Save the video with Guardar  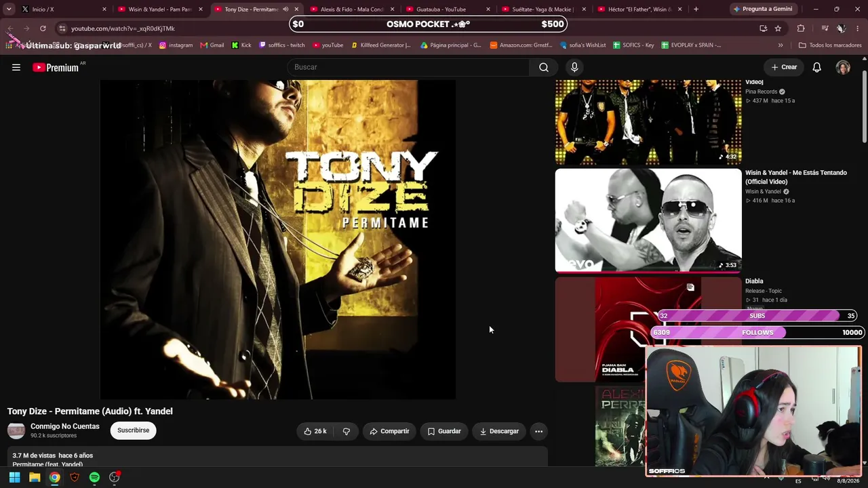[x=443, y=431]
